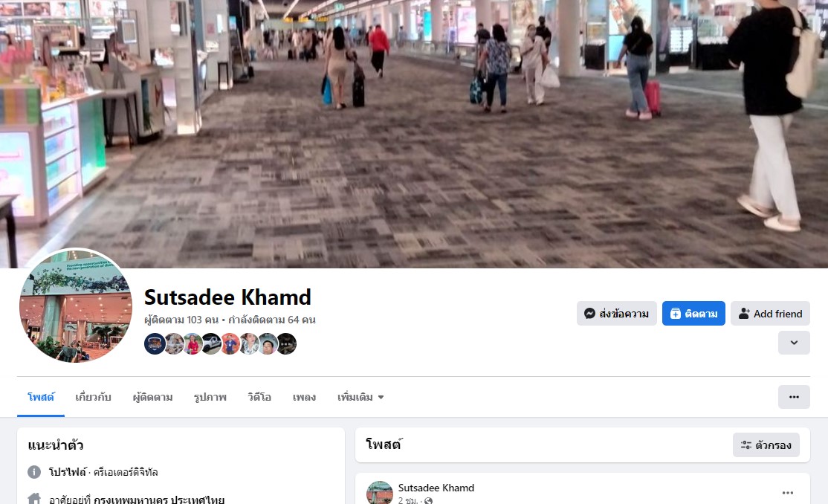This screenshot has height=504, width=828.
Task: Click the first follower avatar in row
Action: pyautogui.click(x=154, y=344)
